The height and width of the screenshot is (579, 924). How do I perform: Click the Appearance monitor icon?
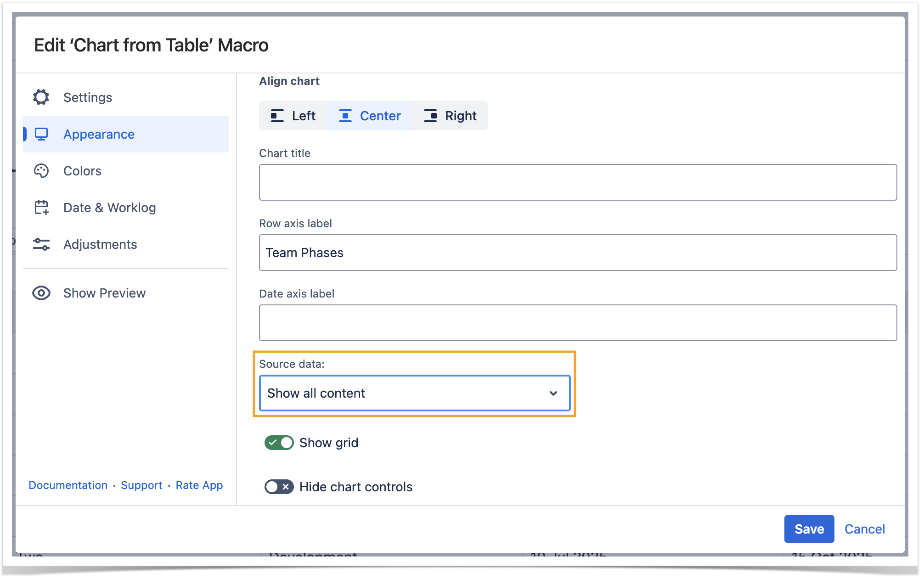point(41,134)
